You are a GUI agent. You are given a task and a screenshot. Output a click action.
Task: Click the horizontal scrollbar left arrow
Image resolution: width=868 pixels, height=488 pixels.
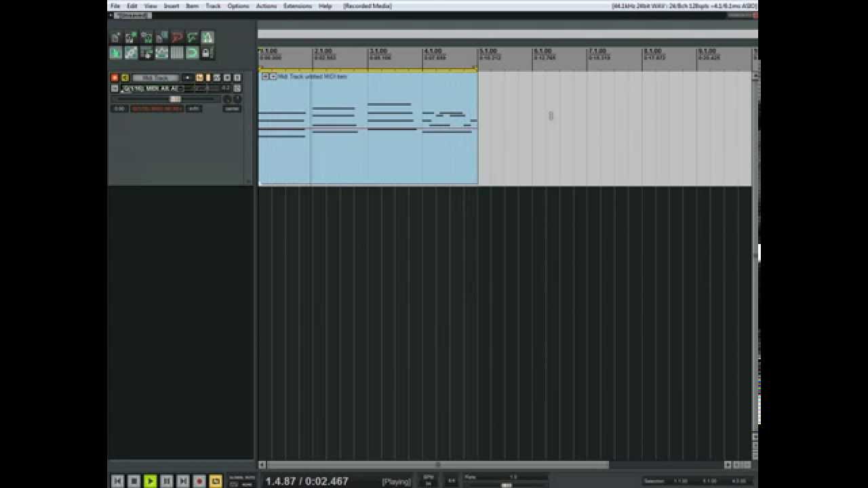click(x=262, y=465)
